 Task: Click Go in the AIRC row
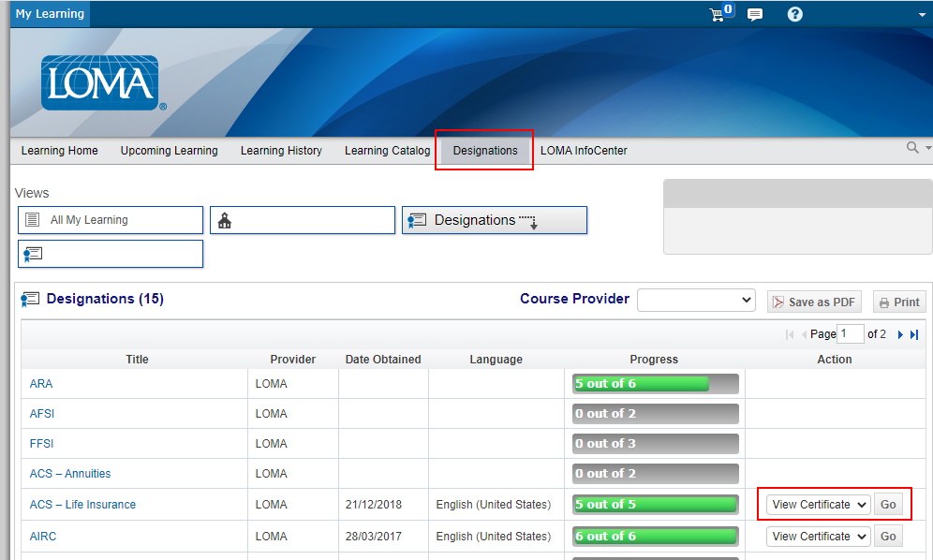point(888,537)
